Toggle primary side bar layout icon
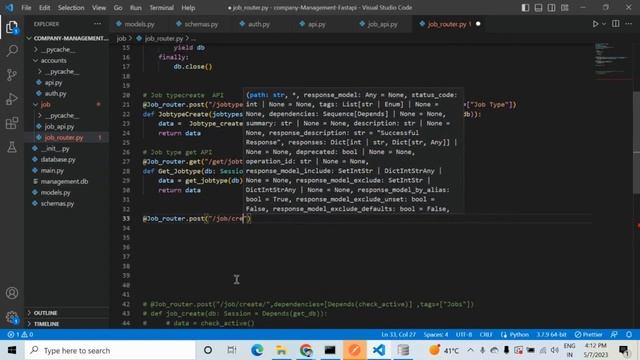Viewport: 640px width, 360px height. (525, 7)
